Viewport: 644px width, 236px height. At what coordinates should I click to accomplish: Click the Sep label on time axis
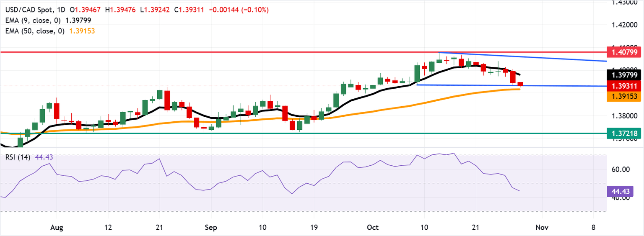point(211,227)
